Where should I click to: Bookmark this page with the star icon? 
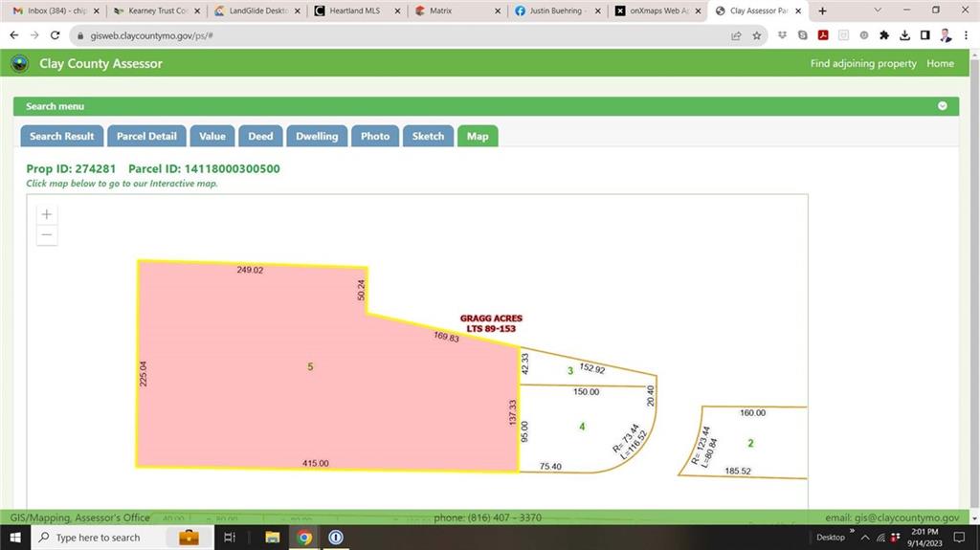point(757,35)
